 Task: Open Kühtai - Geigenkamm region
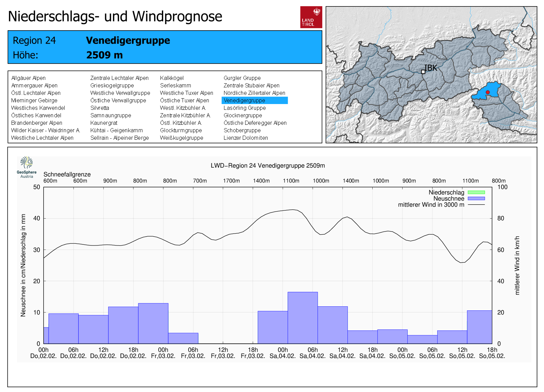[116, 130]
